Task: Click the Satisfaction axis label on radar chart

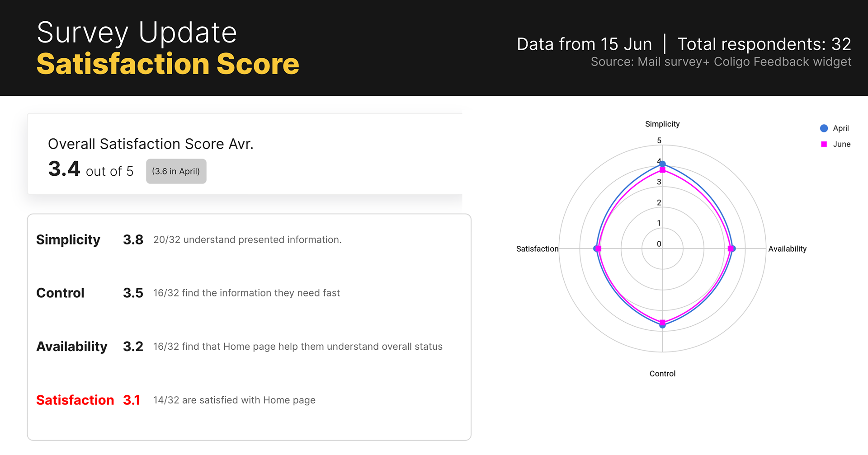Action: (537, 249)
